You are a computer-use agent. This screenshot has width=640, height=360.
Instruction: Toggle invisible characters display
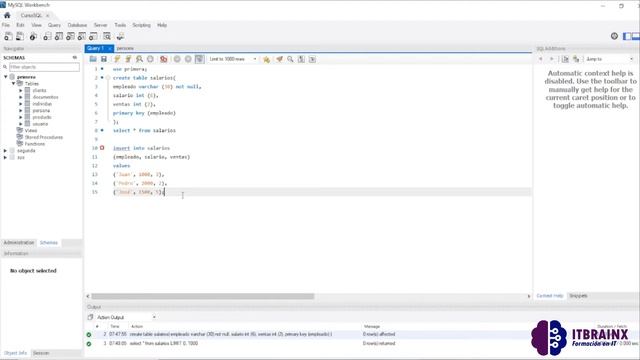pyautogui.click(x=301, y=59)
